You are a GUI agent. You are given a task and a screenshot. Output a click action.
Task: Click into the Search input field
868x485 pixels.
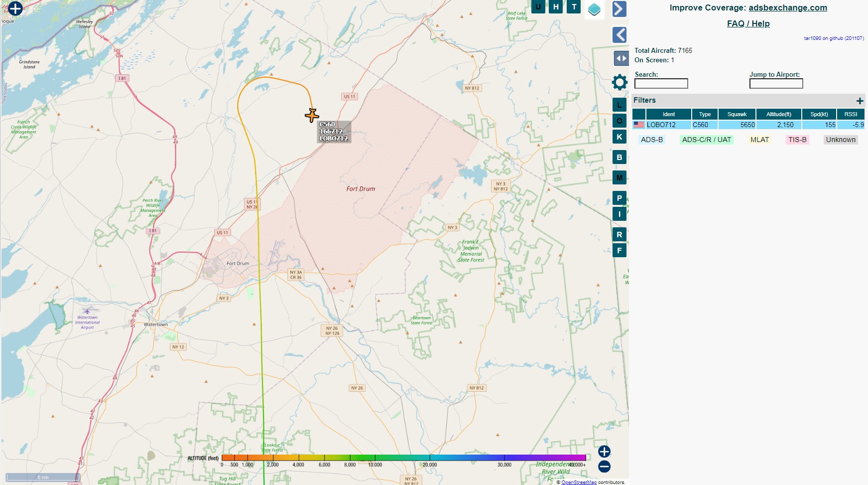(661, 84)
